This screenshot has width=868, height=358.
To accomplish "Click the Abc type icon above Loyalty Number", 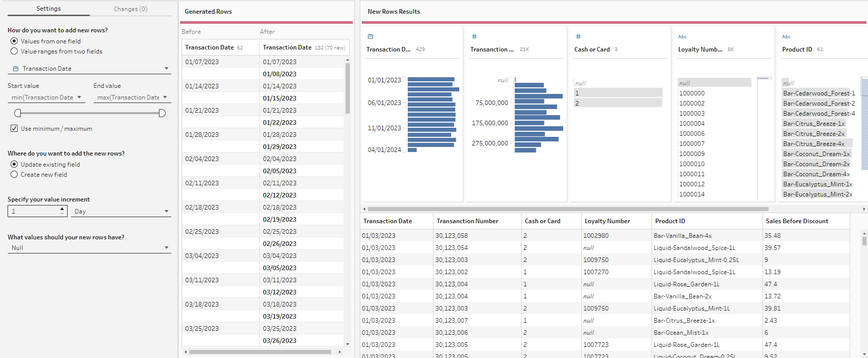I will (x=682, y=37).
